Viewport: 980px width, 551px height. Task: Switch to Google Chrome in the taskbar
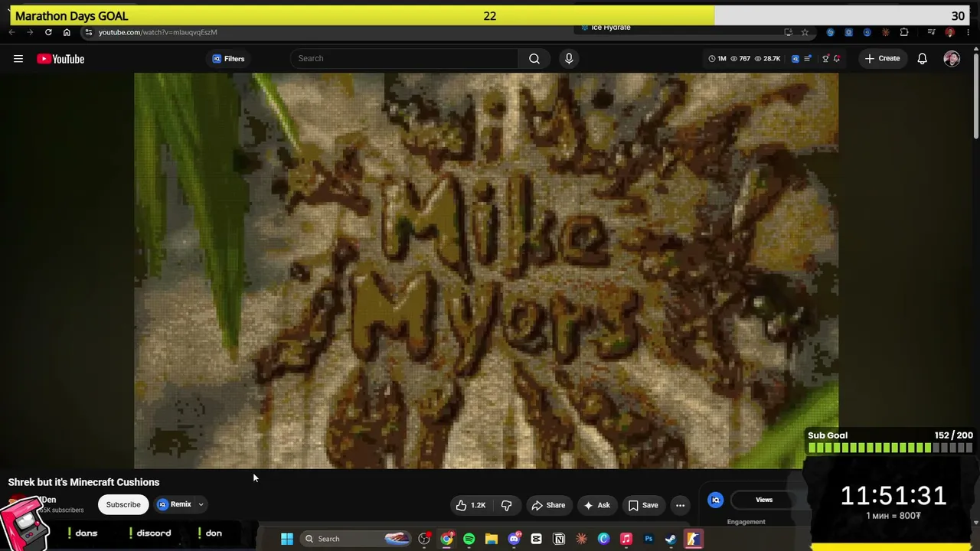coord(446,539)
